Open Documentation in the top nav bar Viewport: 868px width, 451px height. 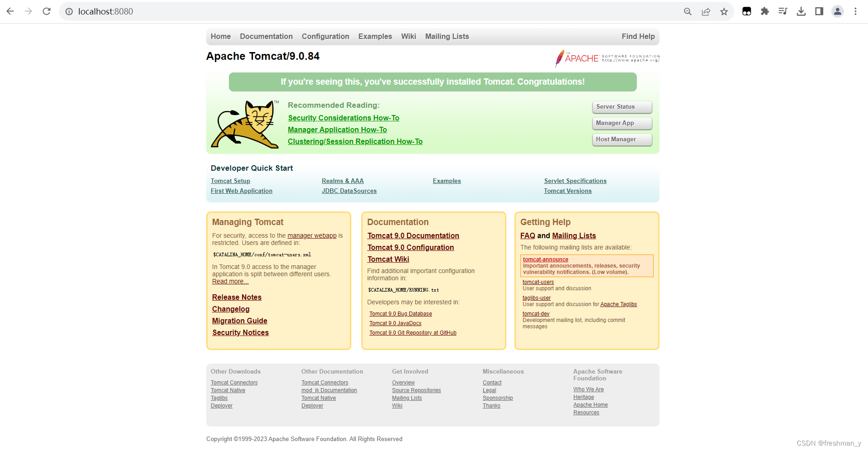click(x=266, y=36)
